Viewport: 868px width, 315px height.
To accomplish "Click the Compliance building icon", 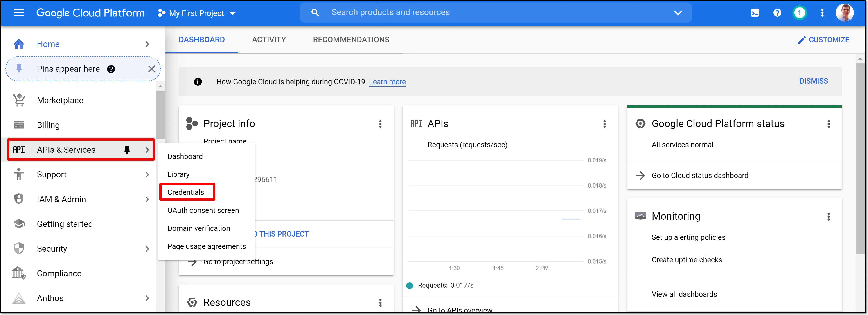I will (19, 273).
